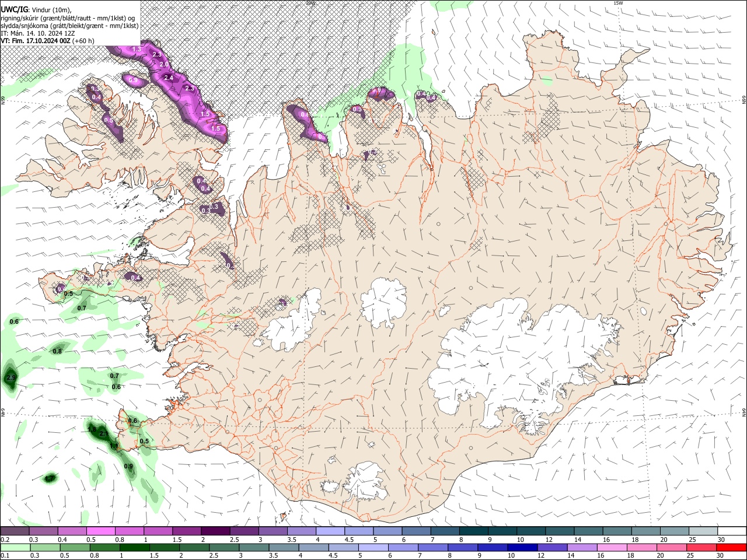Click the bright red swatch labeled 30
This screenshot has height=560, width=747.
click(731, 547)
